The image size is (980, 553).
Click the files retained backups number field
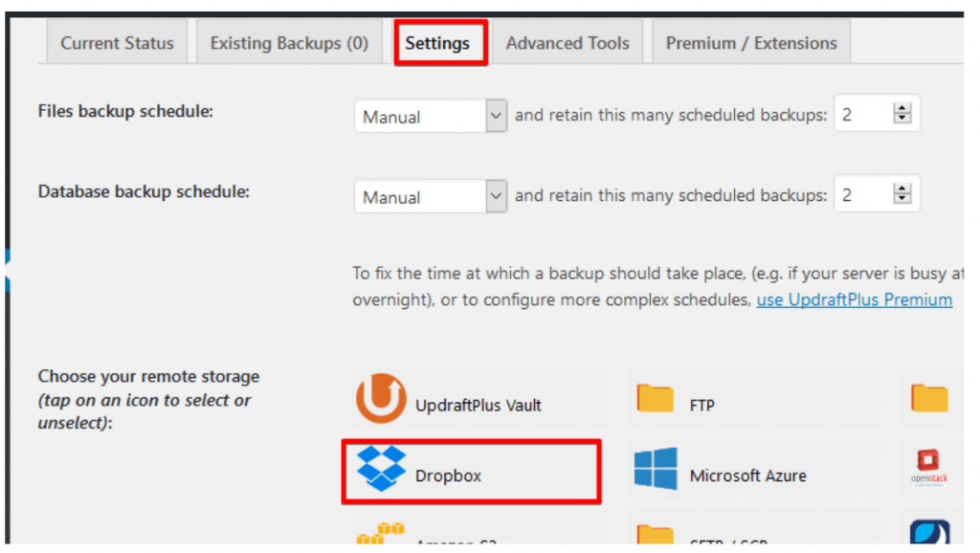[861, 116]
